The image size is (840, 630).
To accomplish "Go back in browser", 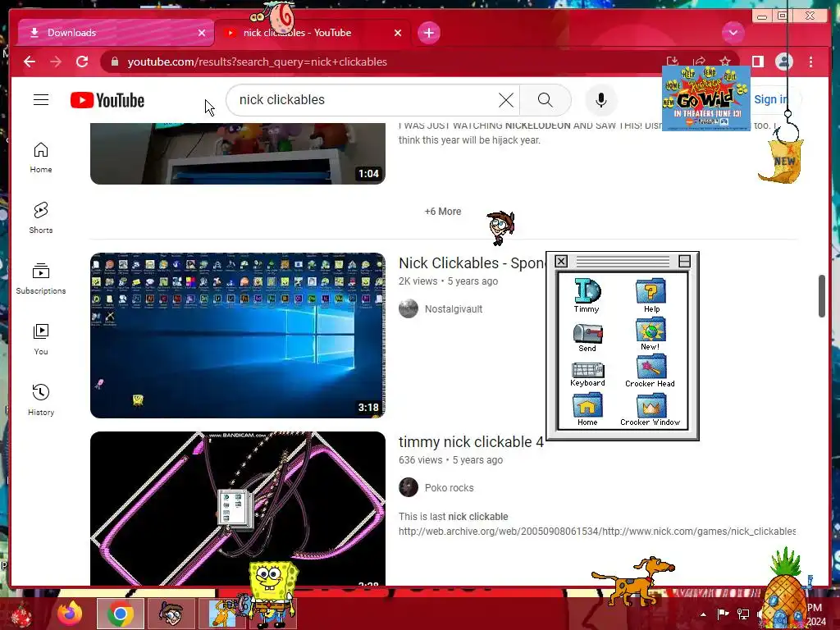I will pyautogui.click(x=30, y=62).
